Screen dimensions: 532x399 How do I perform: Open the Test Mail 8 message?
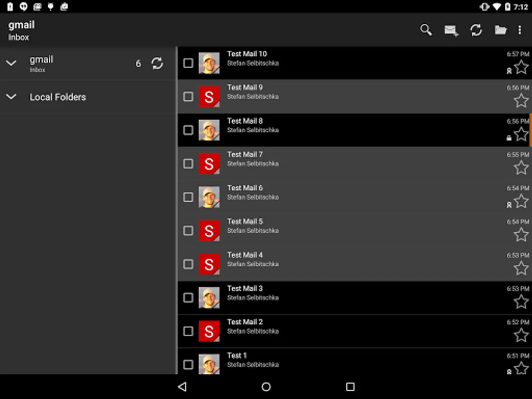point(355,130)
